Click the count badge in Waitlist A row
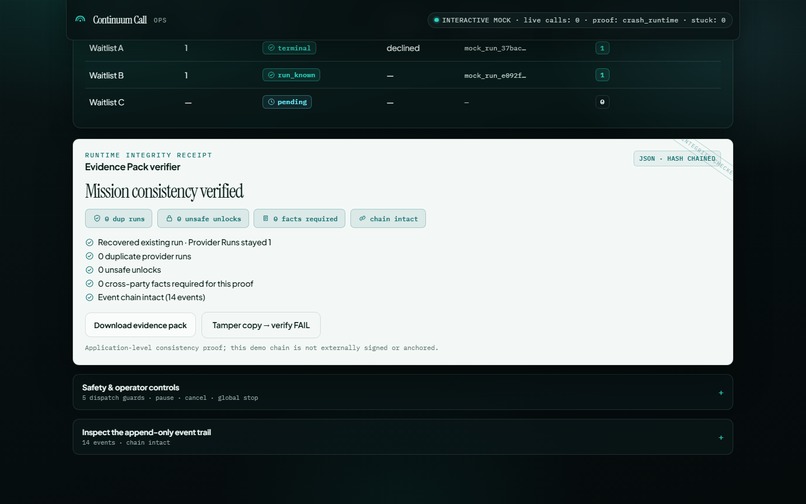806x504 pixels. click(x=602, y=48)
